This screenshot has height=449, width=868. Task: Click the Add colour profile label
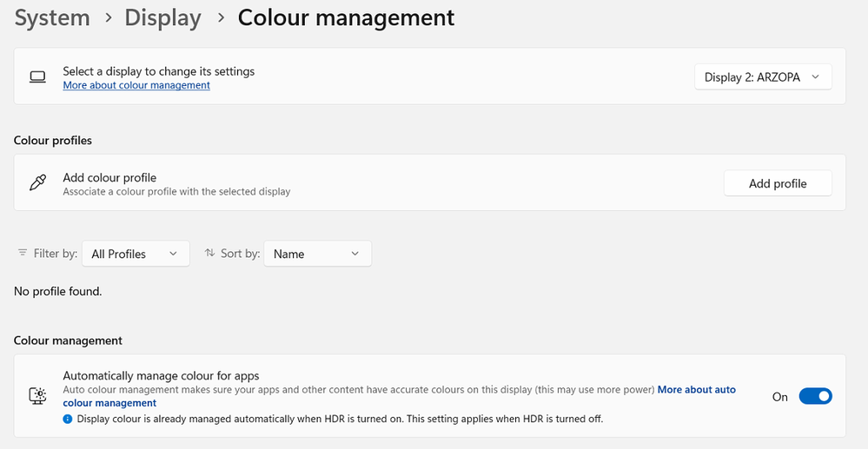click(x=109, y=177)
